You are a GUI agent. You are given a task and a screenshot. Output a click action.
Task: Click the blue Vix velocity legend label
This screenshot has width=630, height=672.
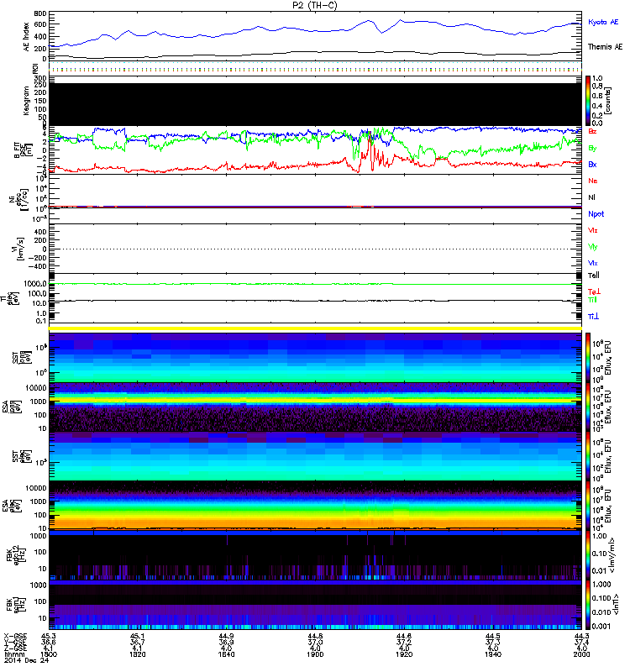click(x=592, y=264)
